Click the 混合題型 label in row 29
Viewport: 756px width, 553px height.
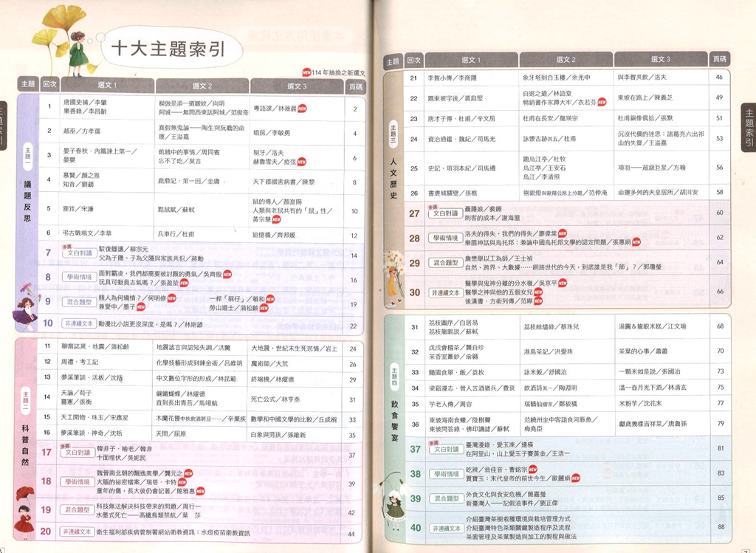pyautogui.click(x=445, y=263)
